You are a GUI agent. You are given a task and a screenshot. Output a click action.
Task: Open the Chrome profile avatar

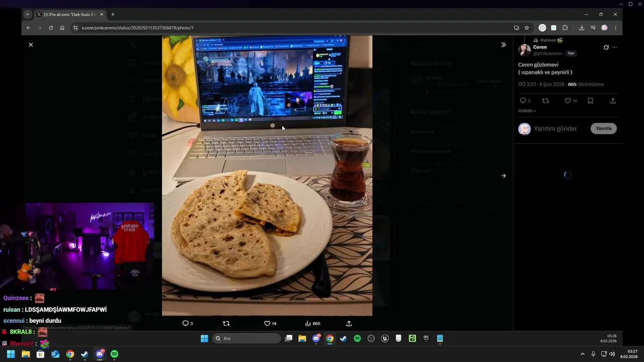[x=604, y=28]
